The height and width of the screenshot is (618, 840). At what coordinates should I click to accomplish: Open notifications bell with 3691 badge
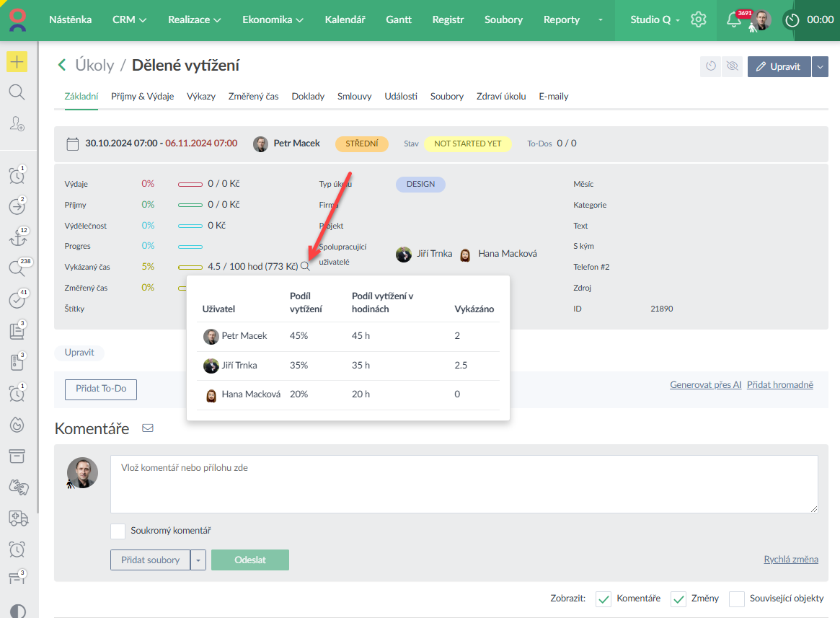[734, 19]
